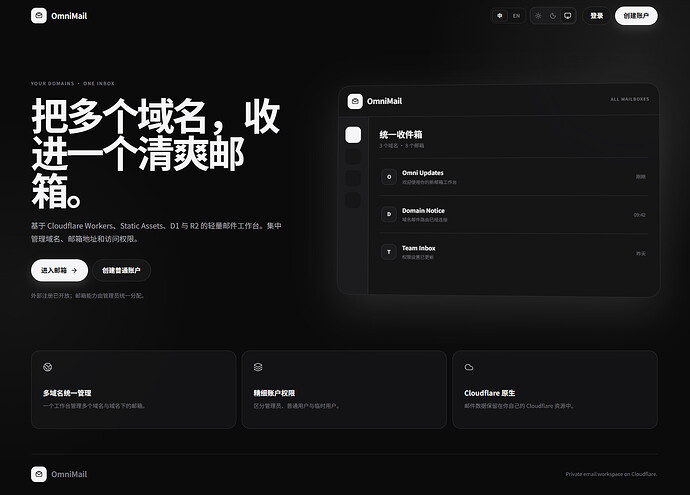Click the O avatar beside Omni Updates

(389, 177)
